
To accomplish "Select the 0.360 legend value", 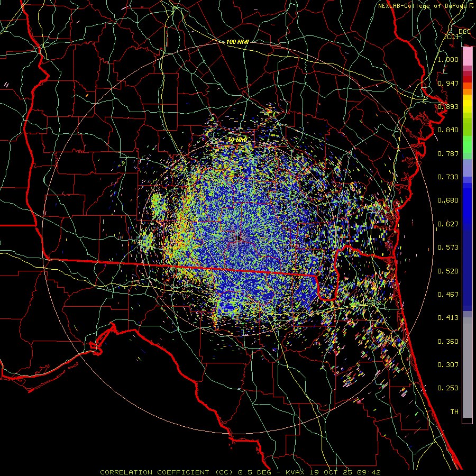I will (448, 342).
